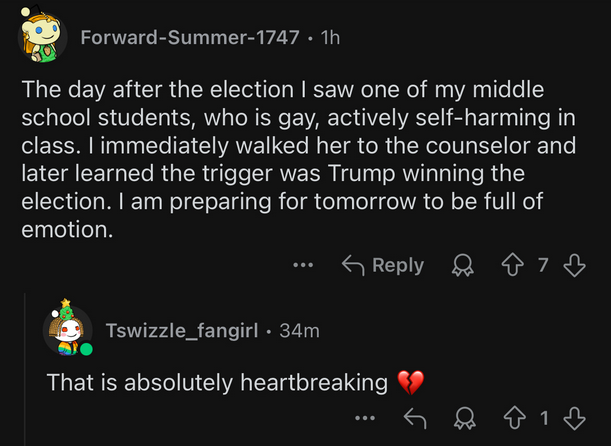Click the vote count of 7

point(544,265)
